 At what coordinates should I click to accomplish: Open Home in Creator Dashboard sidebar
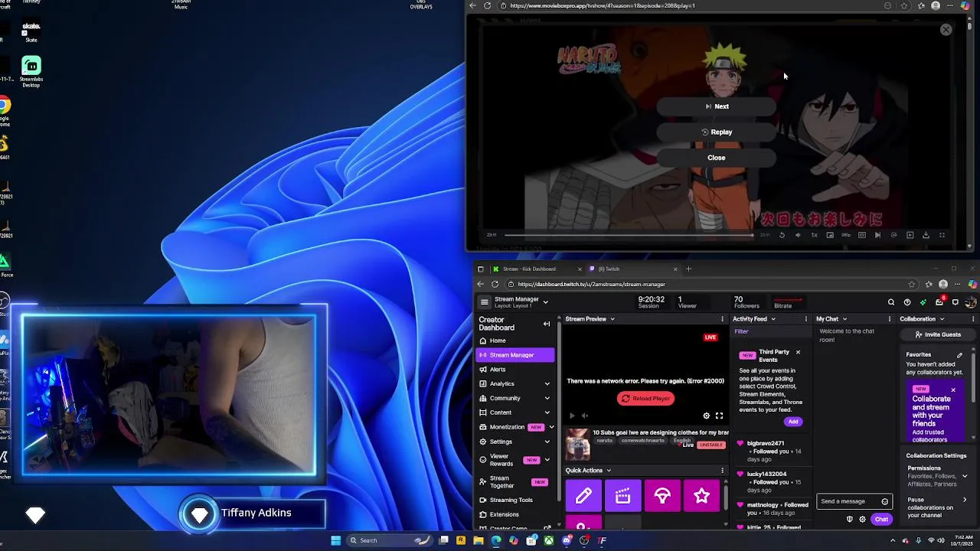(x=514, y=341)
